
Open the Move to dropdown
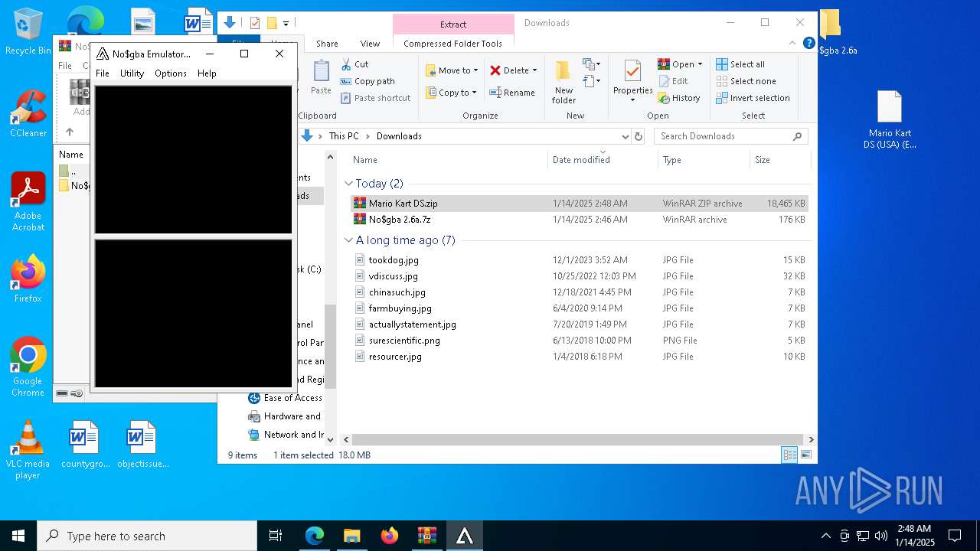click(452, 70)
